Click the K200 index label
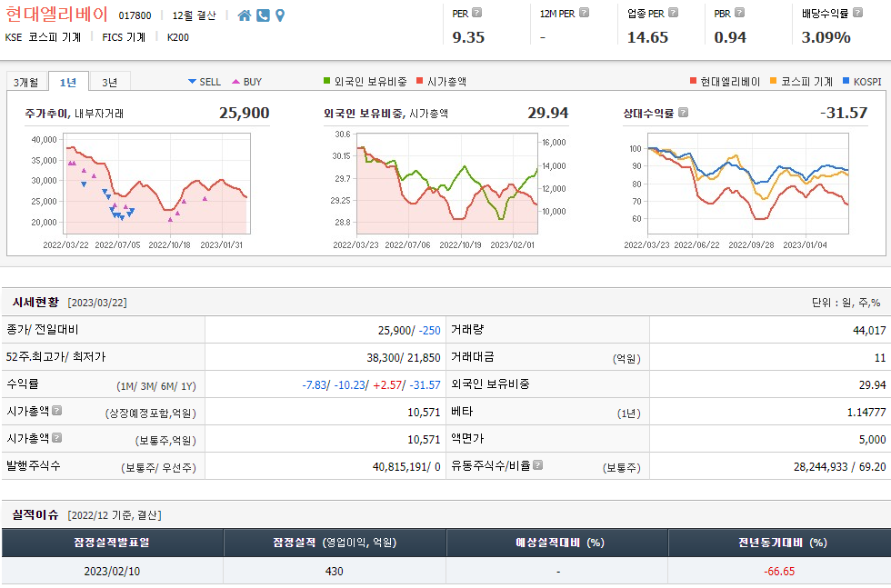Image resolution: width=891 pixels, height=588 pixels. (178, 37)
